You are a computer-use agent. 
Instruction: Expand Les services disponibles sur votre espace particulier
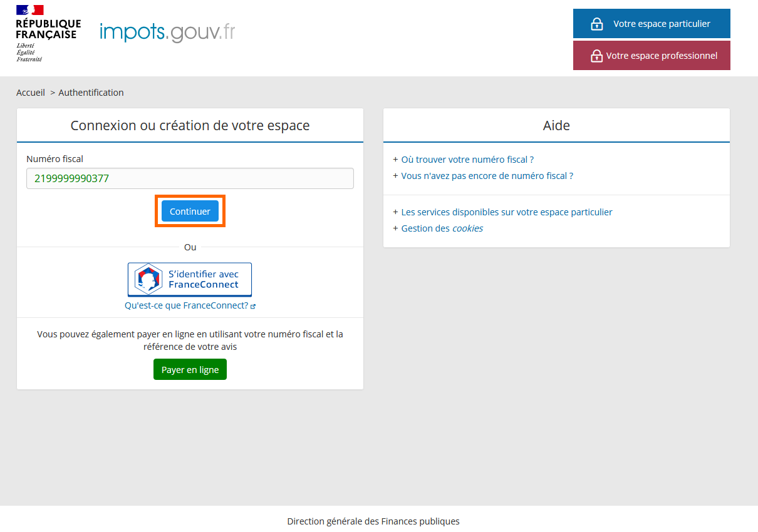[x=506, y=212]
